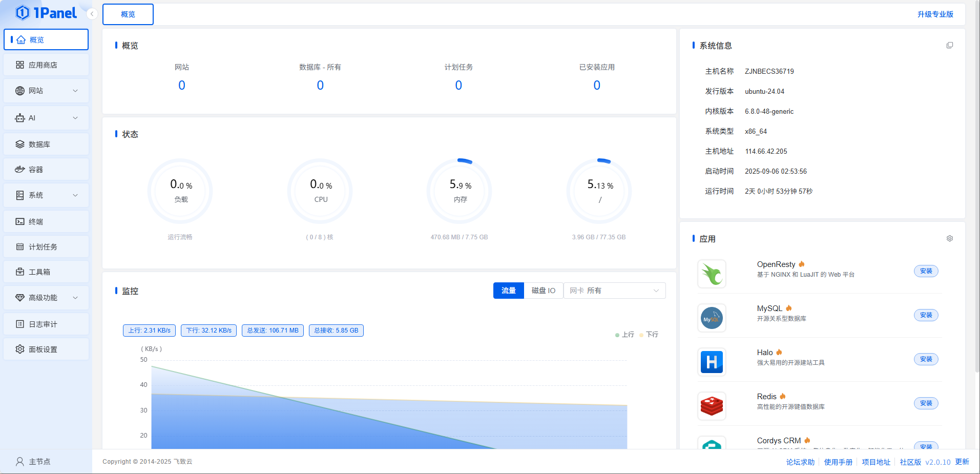Screen dimensions: 980x474
Task: Click the copy icon in system info panel
Action: tap(949, 46)
